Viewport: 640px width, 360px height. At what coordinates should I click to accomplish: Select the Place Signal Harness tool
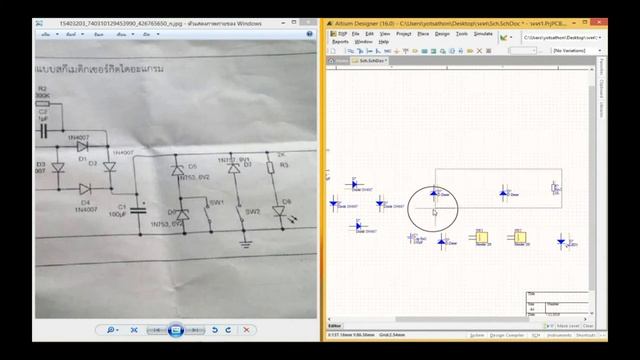(370, 51)
